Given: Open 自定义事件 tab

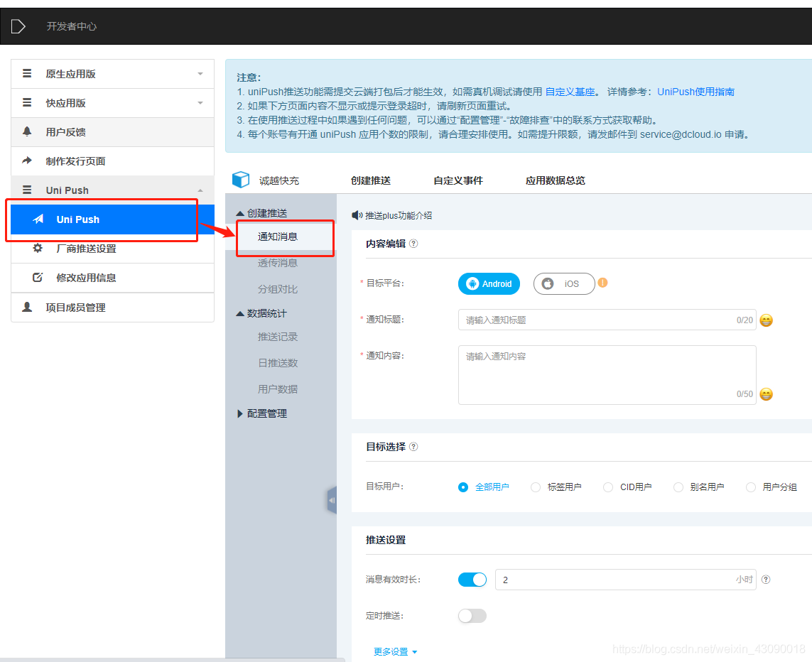Looking at the screenshot, I should pos(458,180).
